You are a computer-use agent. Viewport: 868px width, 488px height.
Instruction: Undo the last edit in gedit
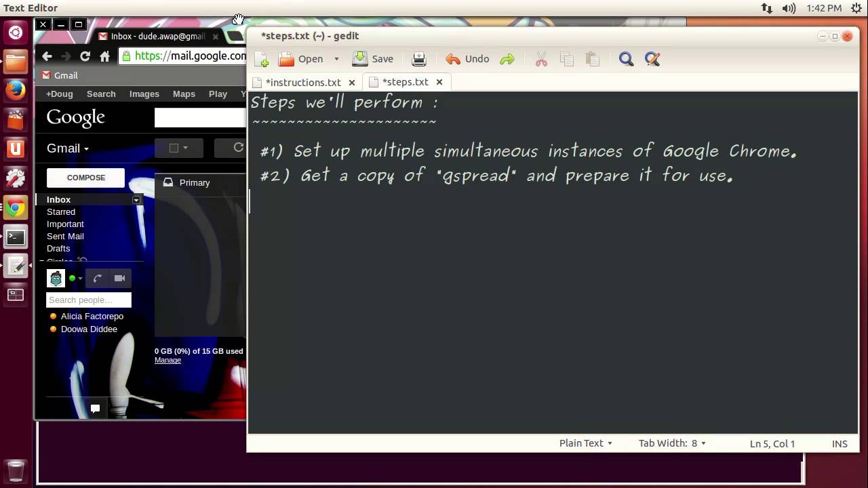[x=467, y=59]
